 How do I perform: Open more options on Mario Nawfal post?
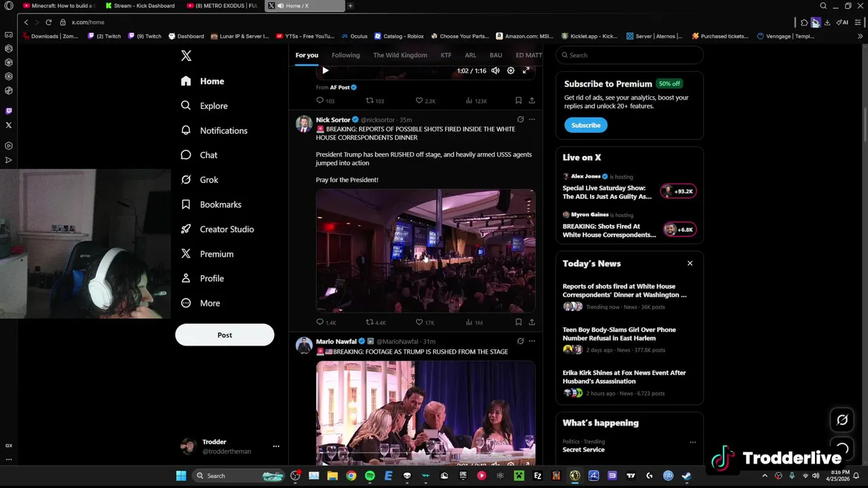tap(532, 341)
